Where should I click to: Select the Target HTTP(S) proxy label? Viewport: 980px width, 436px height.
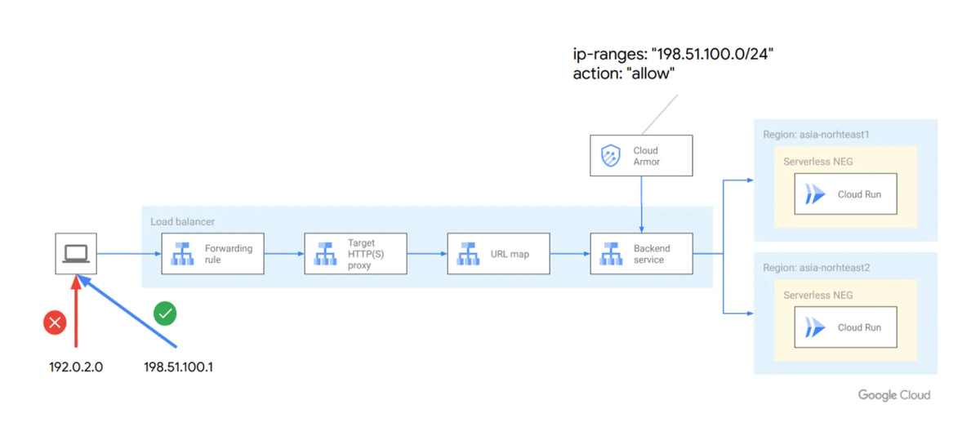(x=366, y=254)
